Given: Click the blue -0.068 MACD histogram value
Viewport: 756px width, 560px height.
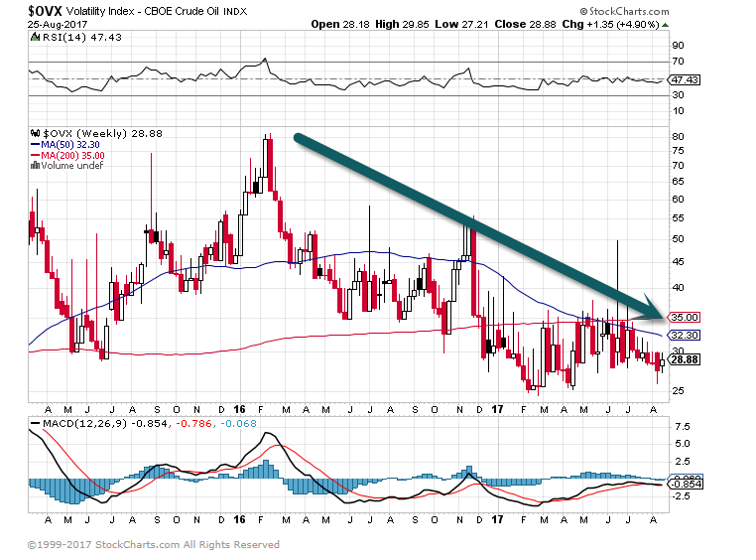Looking at the screenshot, I should (239, 424).
